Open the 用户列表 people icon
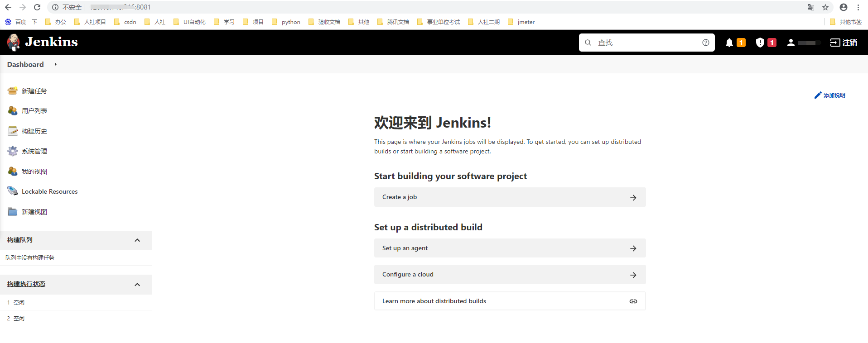The height and width of the screenshot is (343, 868). 13,111
